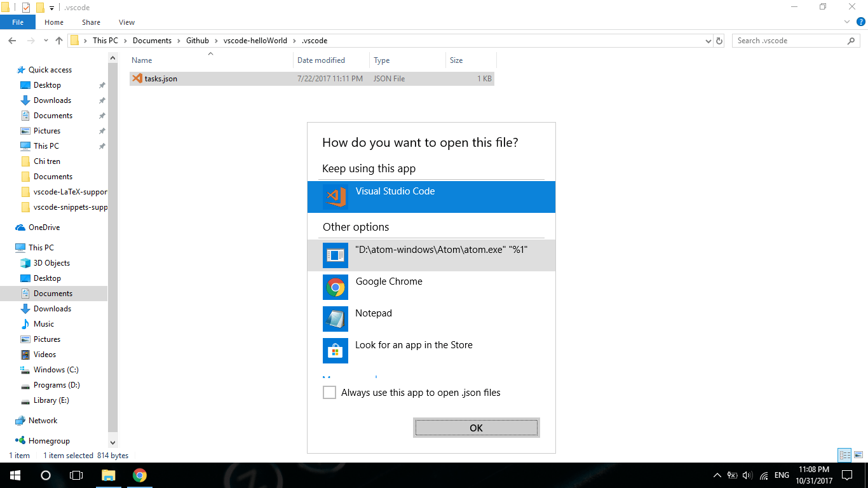Open the Library (E:) drive
Viewport: 868px width, 488px height.
[x=51, y=400]
